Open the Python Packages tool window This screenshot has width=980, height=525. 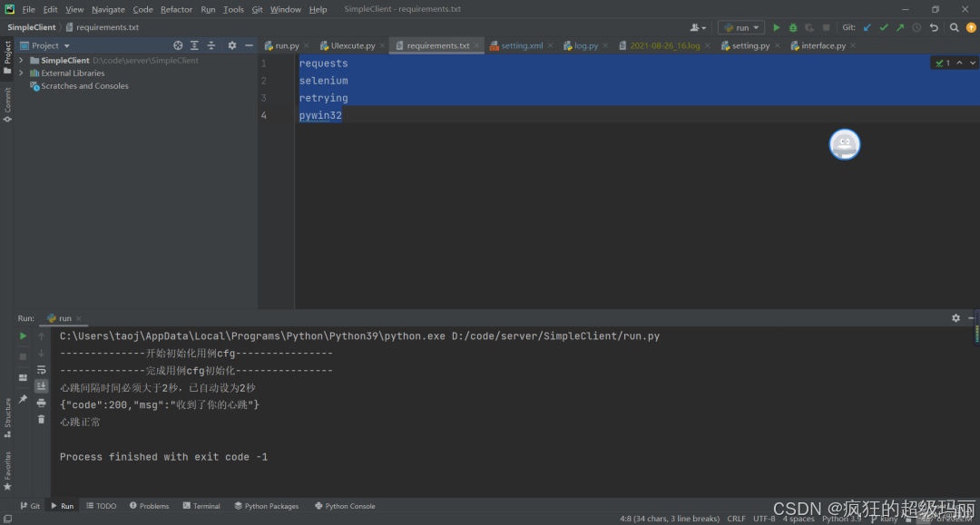[266, 506]
